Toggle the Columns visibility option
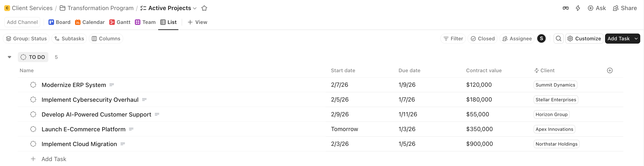 [x=106, y=38]
